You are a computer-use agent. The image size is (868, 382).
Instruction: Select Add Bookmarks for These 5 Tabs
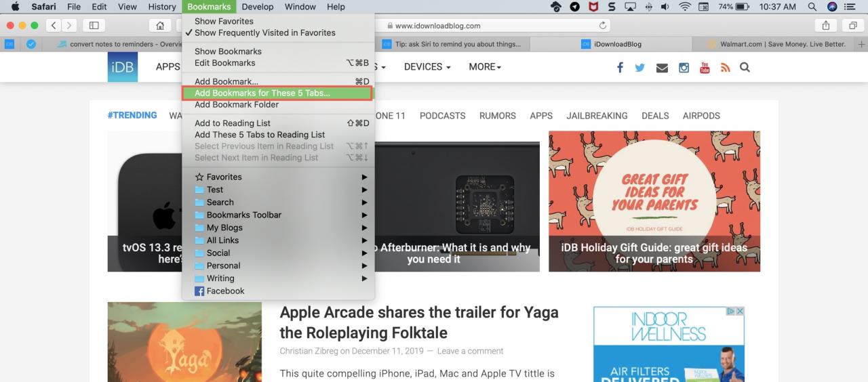click(278, 93)
